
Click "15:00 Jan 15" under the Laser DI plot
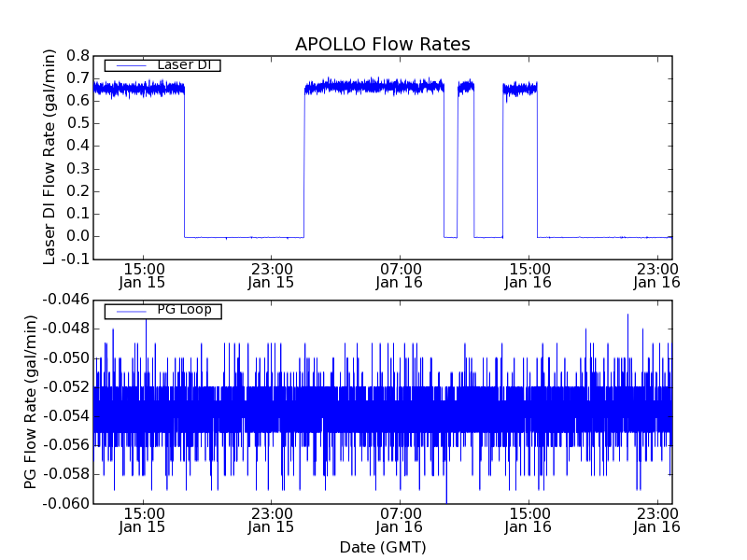click(142, 276)
